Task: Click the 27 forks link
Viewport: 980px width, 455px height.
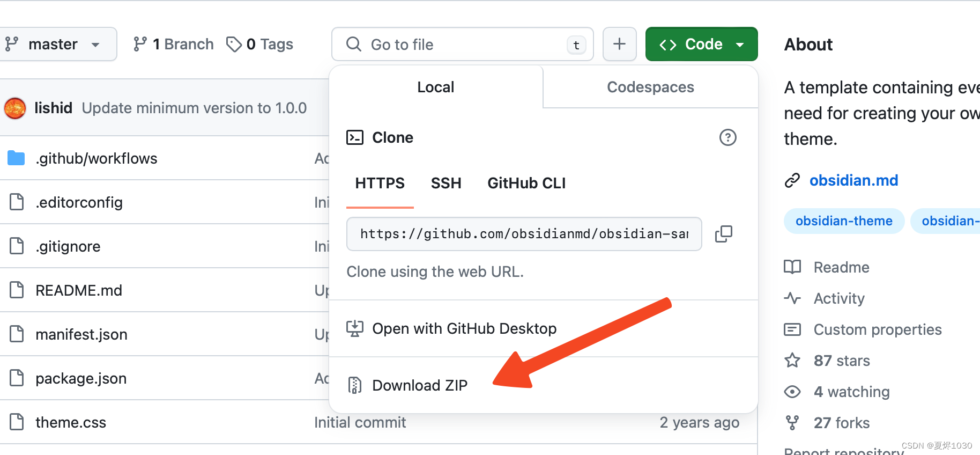Action: tap(842, 423)
